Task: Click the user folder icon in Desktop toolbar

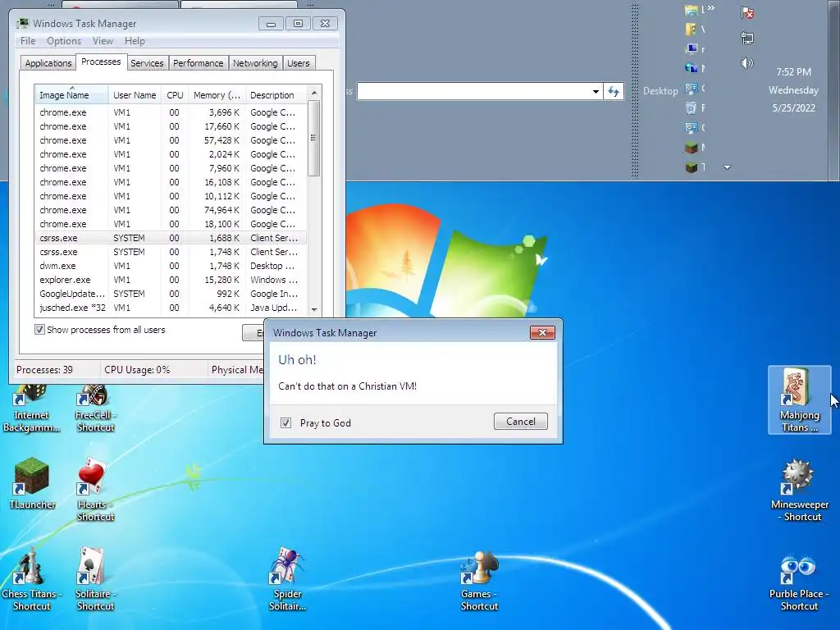Action: (692, 30)
